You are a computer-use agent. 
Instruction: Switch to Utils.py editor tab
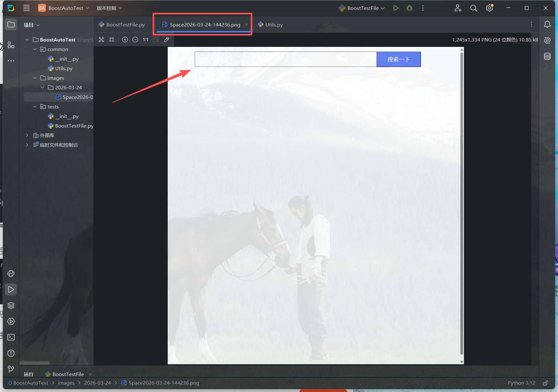(270, 25)
